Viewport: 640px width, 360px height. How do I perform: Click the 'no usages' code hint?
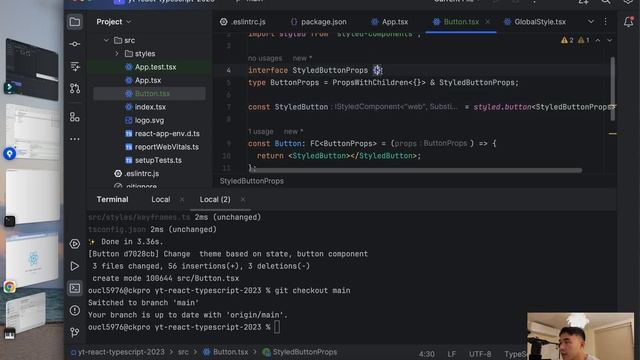265,58
